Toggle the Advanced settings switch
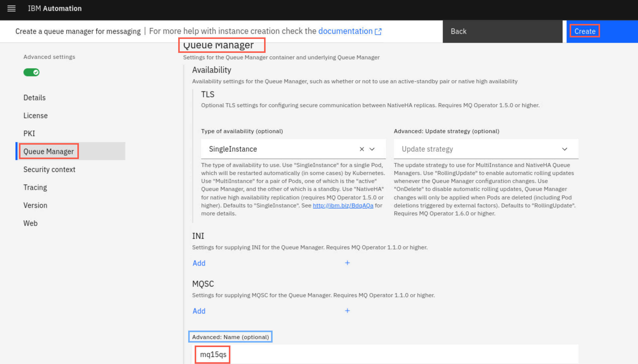The image size is (638, 364). tap(31, 72)
